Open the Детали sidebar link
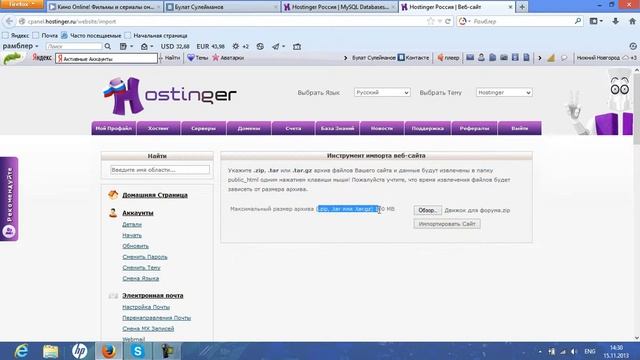 coord(132,224)
